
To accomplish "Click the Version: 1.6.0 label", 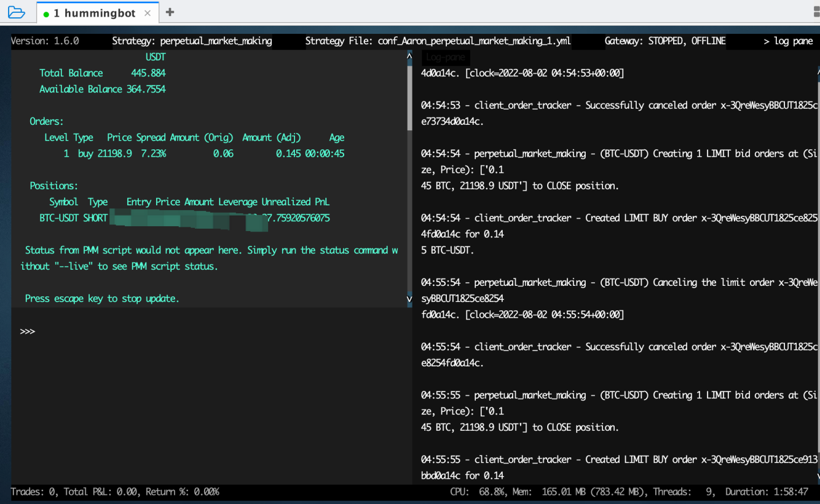I will [x=45, y=41].
